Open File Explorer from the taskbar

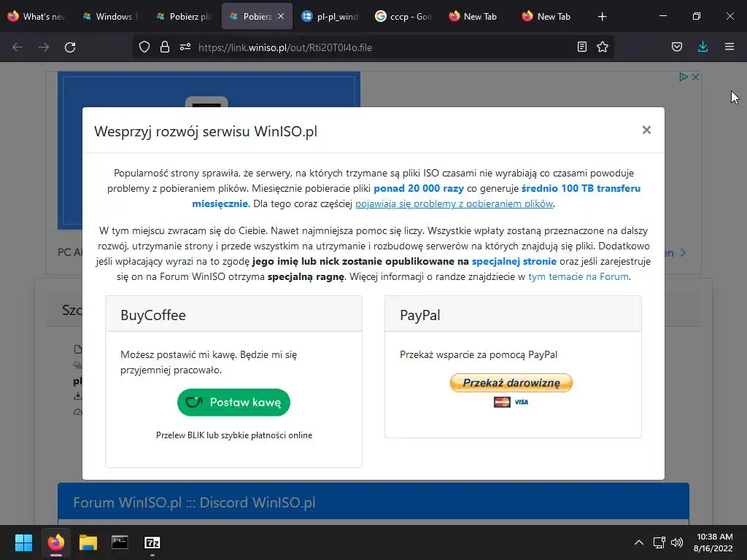point(88,542)
